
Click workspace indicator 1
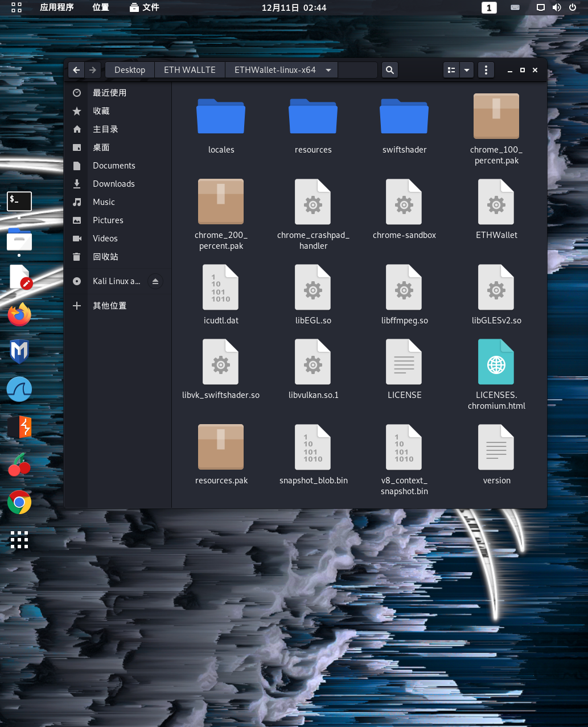click(489, 7)
